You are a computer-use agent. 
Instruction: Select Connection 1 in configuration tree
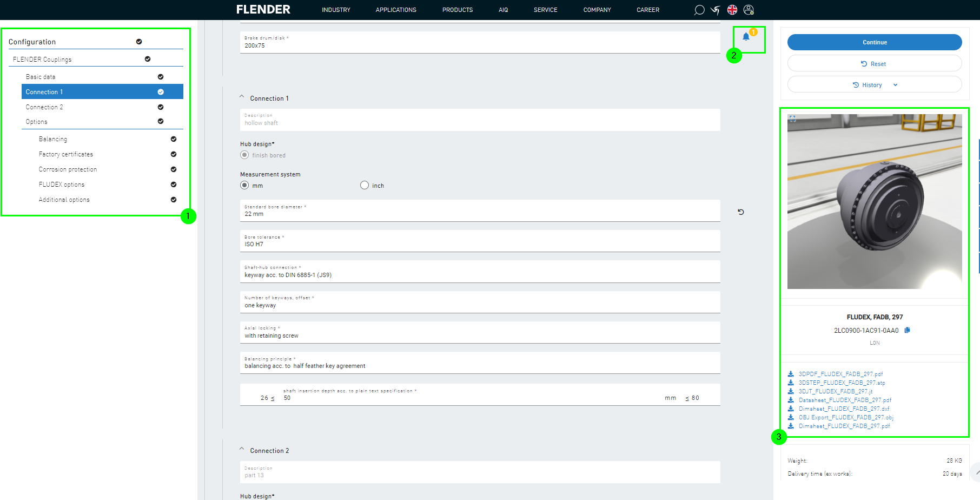[x=102, y=91]
